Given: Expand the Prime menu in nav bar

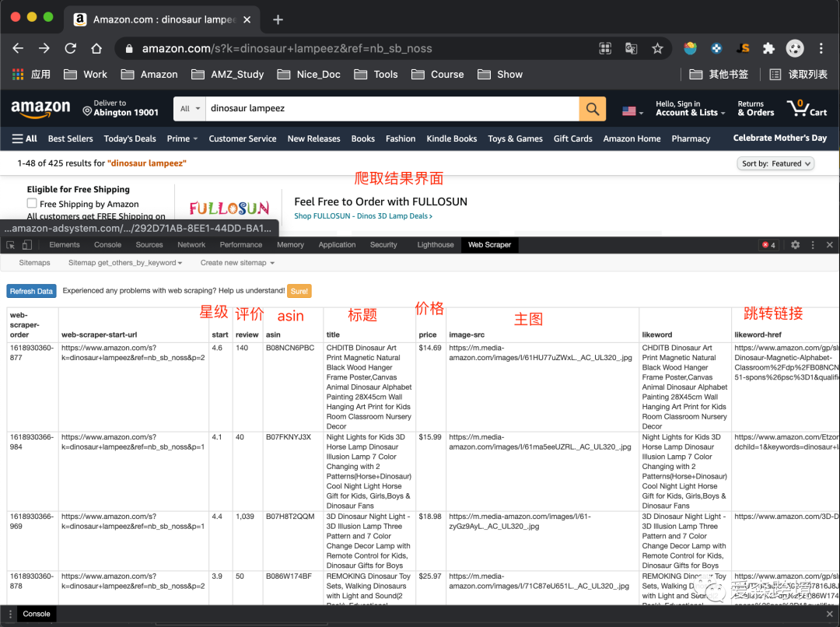Looking at the screenshot, I should click(x=182, y=138).
